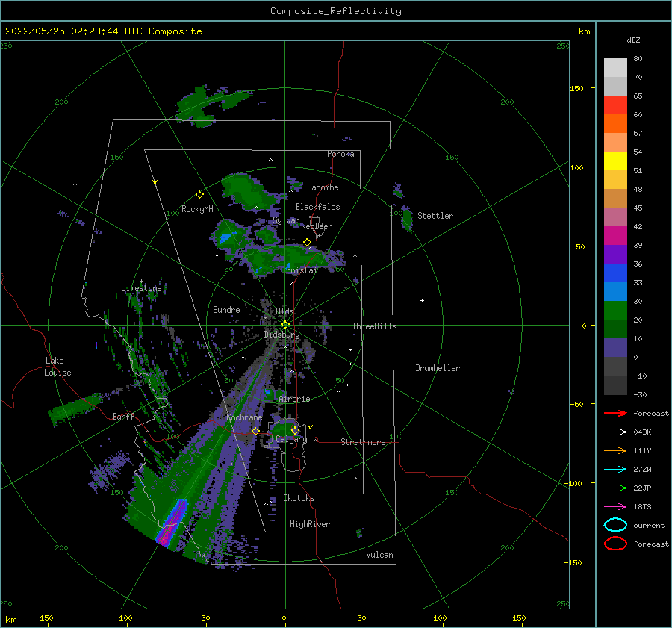Click the red forecast arrow in the legend
The height and width of the screenshot is (628, 672).
click(x=615, y=413)
